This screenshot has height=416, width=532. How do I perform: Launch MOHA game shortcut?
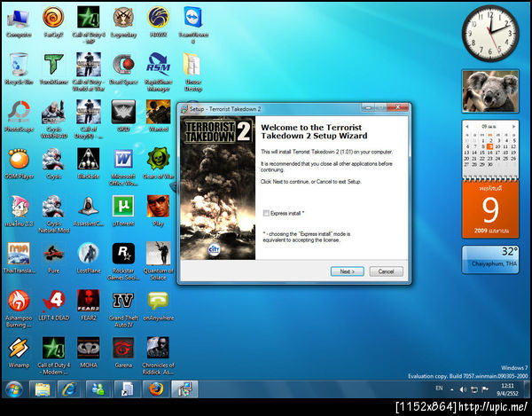click(x=89, y=353)
